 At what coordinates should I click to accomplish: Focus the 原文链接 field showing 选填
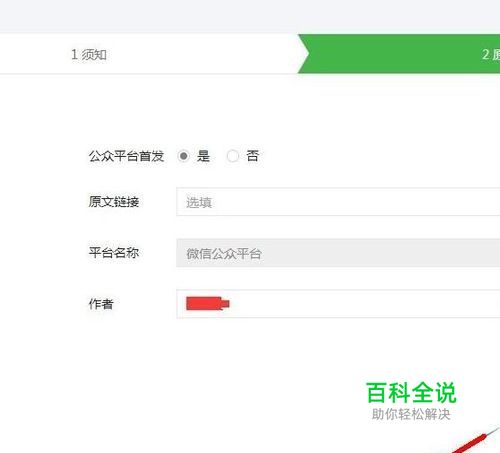[x=338, y=202]
